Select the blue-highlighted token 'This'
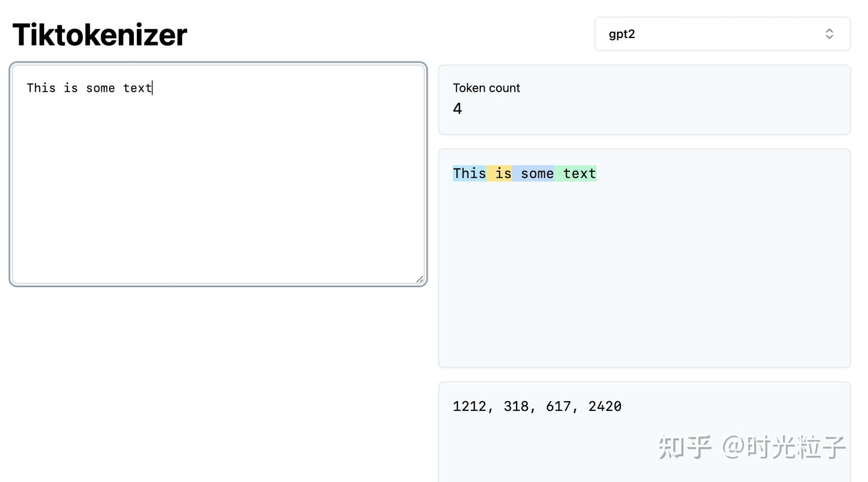Image resolution: width=868 pixels, height=482 pixels. click(x=470, y=173)
